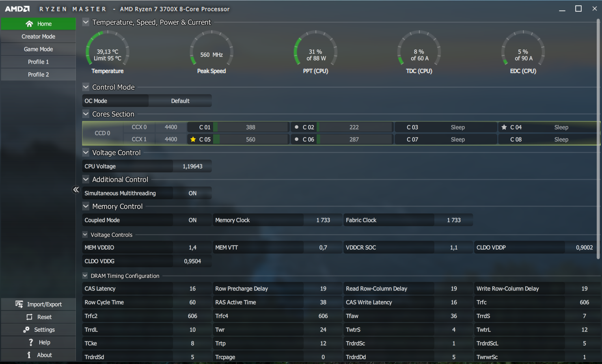Toggle Coupled Mode ON value
The height and width of the screenshot is (364, 602).
click(x=192, y=220)
